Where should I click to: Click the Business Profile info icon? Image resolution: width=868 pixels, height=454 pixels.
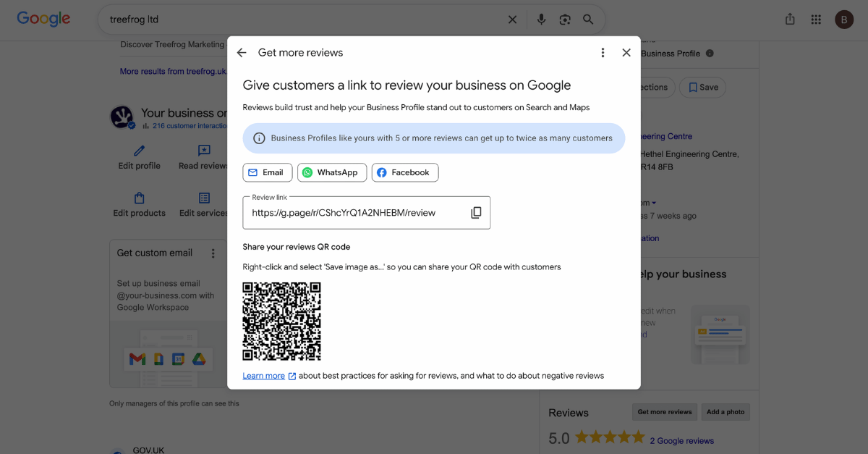tap(710, 54)
